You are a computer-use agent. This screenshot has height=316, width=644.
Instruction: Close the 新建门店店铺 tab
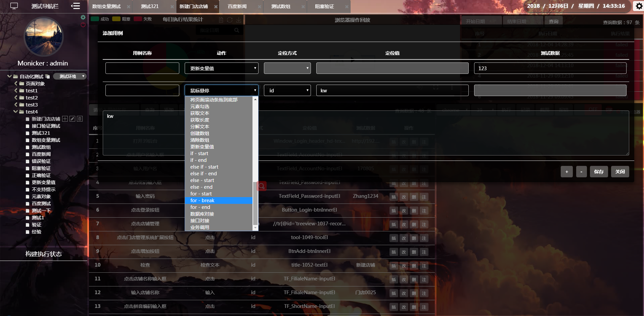coord(216,7)
